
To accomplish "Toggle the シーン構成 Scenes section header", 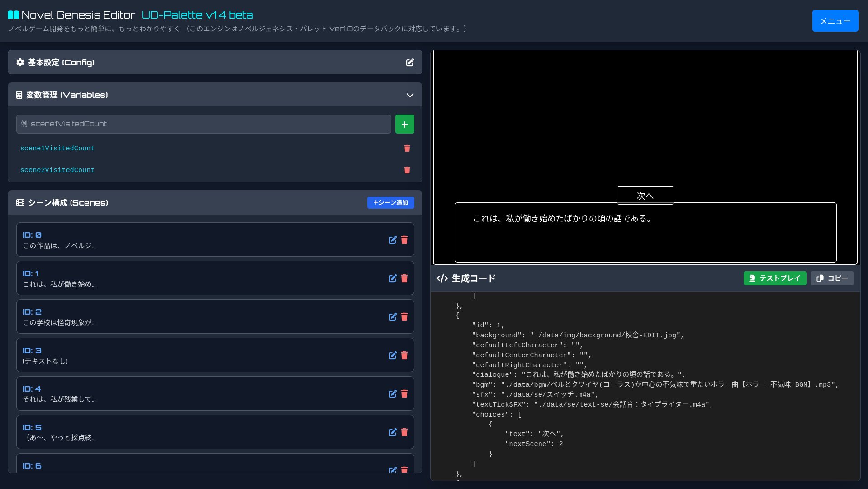I will point(181,203).
